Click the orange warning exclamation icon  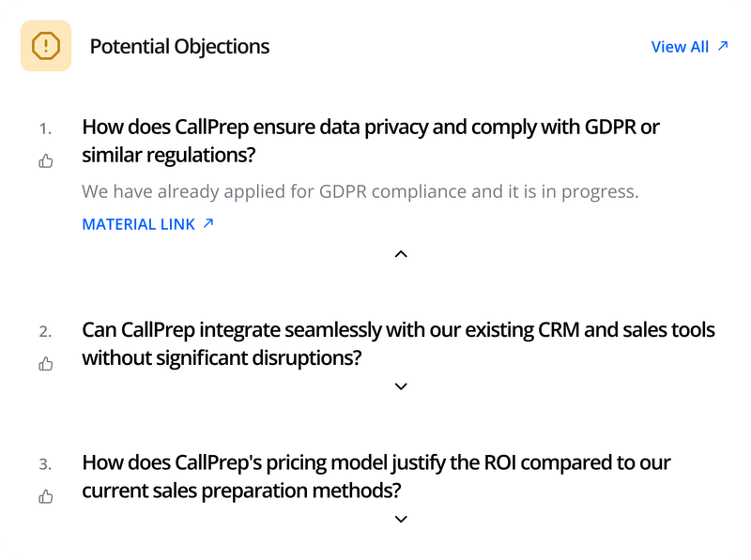click(x=46, y=46)
